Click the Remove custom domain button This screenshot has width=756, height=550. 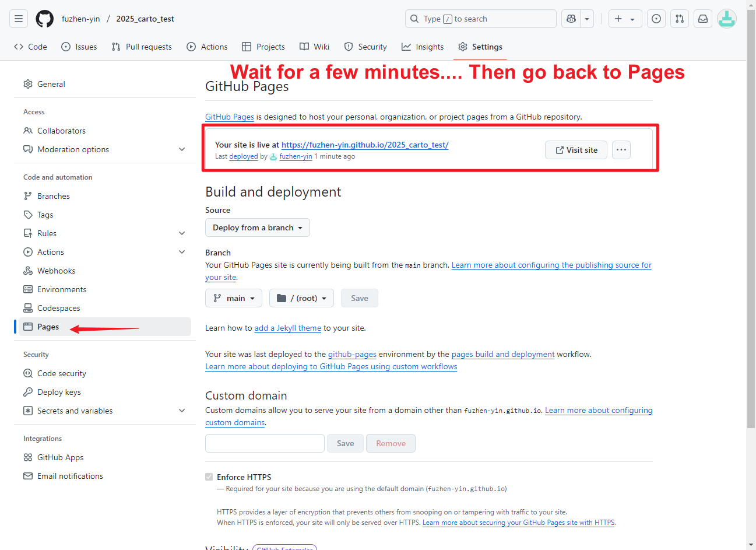coord(391,443)
